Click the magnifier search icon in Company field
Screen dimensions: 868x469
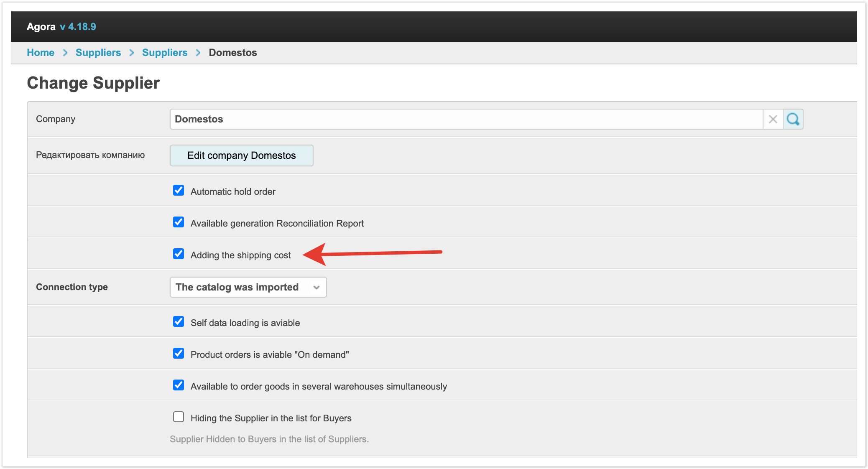pos(793,119)
